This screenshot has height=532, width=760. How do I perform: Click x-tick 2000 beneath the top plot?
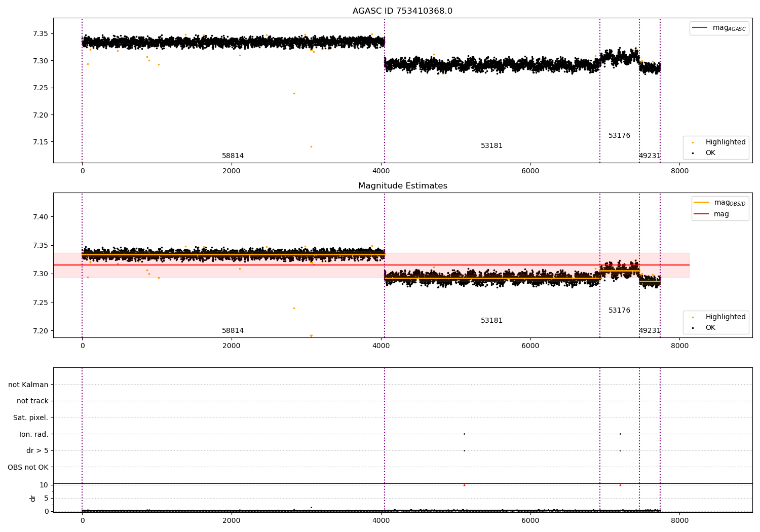[232, 171]
